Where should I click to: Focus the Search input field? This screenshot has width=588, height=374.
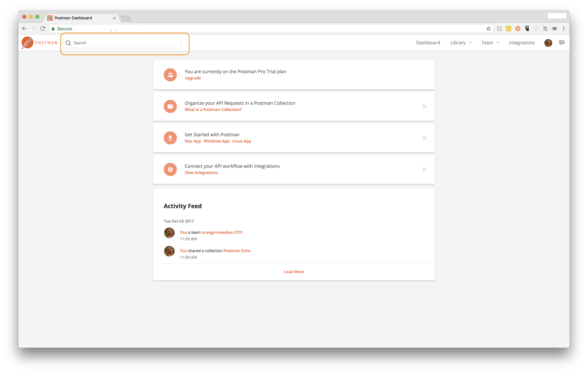tap(122, 43)
